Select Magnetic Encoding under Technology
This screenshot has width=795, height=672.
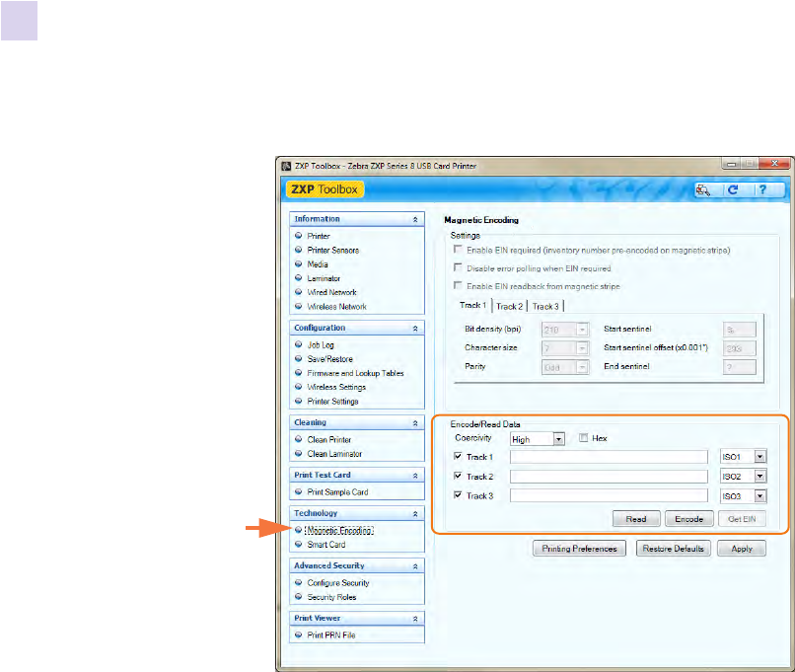click(x=339, y=531)
